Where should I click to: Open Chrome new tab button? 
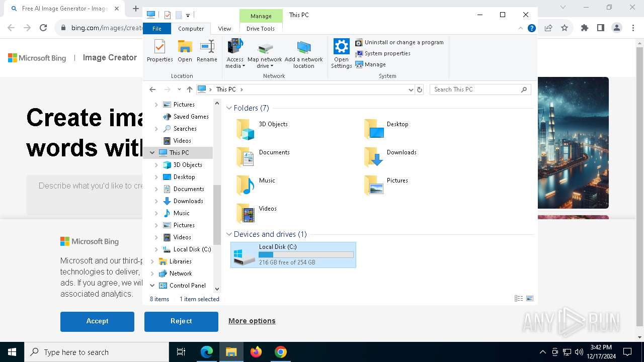(x=135, y=9)
